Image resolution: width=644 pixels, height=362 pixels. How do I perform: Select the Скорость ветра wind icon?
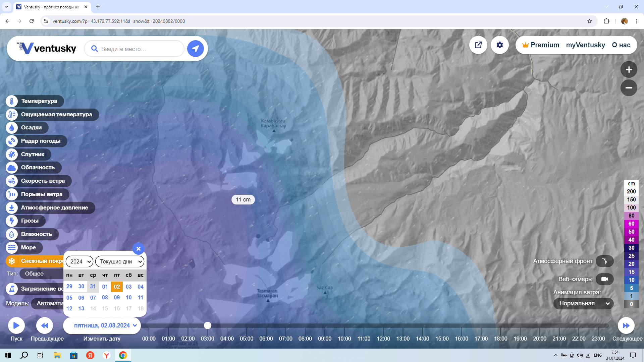[12, 181]
